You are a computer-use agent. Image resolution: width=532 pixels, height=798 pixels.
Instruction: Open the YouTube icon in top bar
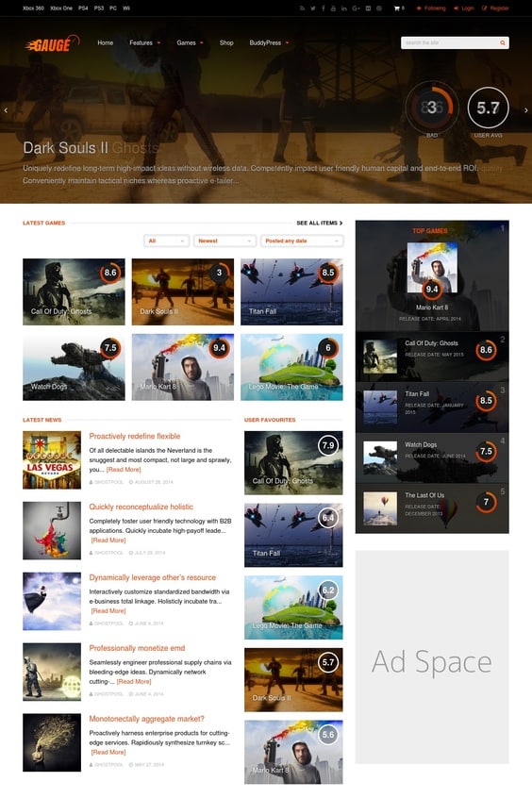pos(333,8)
